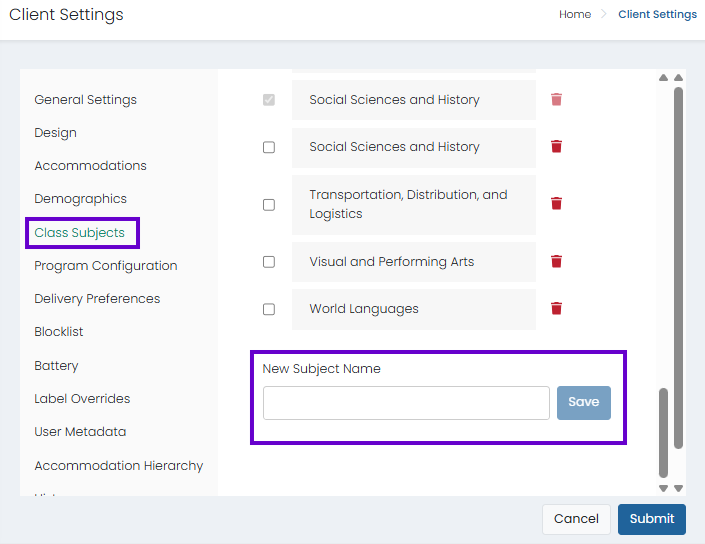Click inner scrollbar down arrow
Image resolution: width=705 pixels, height=544 pixels.
(x=663, y=488)
